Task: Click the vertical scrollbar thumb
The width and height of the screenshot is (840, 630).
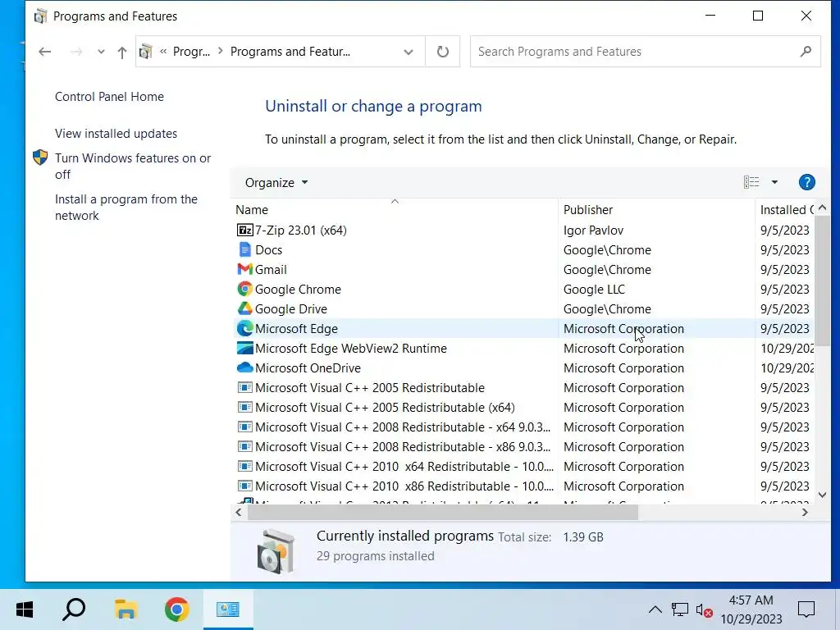Action: click(x=822, y=280)
